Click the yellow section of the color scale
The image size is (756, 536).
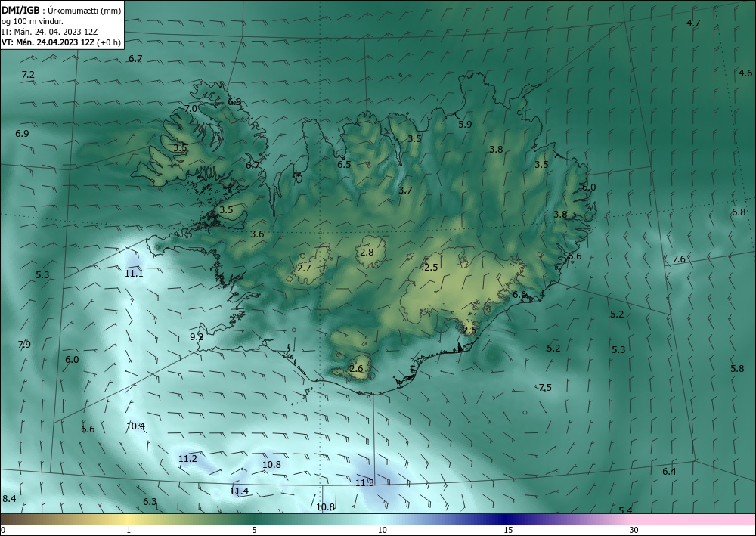click(x=129, y=519)
